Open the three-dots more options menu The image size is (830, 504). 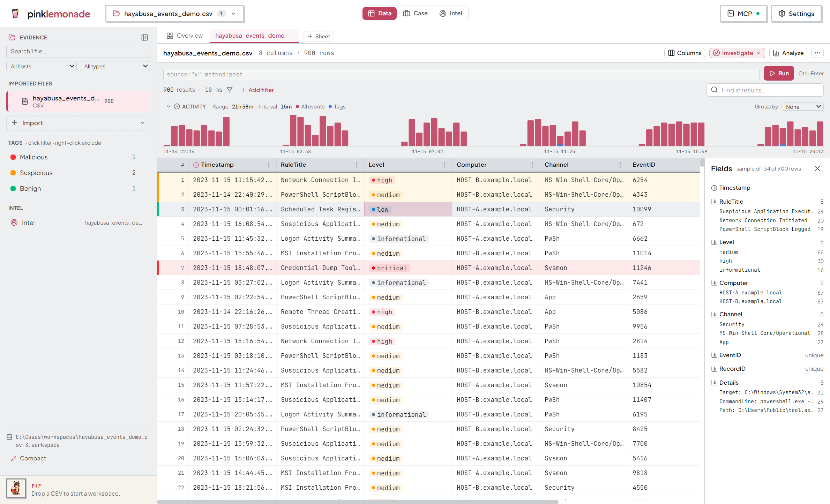(817, 53)
